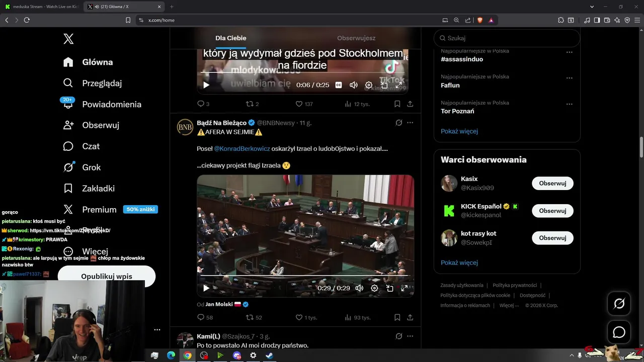Open floating Grok button
Viewport: 644px width, 362px height.
click(619, 304)
